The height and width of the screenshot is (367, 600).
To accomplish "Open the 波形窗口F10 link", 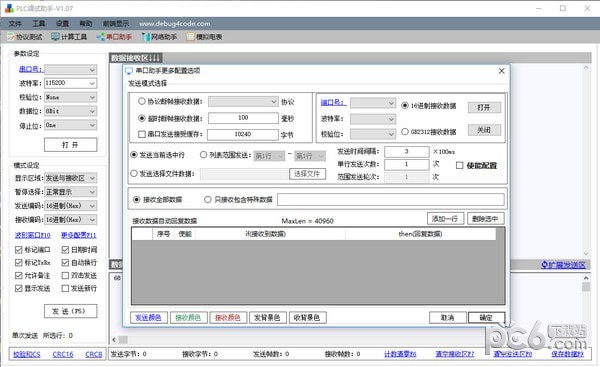I will [33, 235].
